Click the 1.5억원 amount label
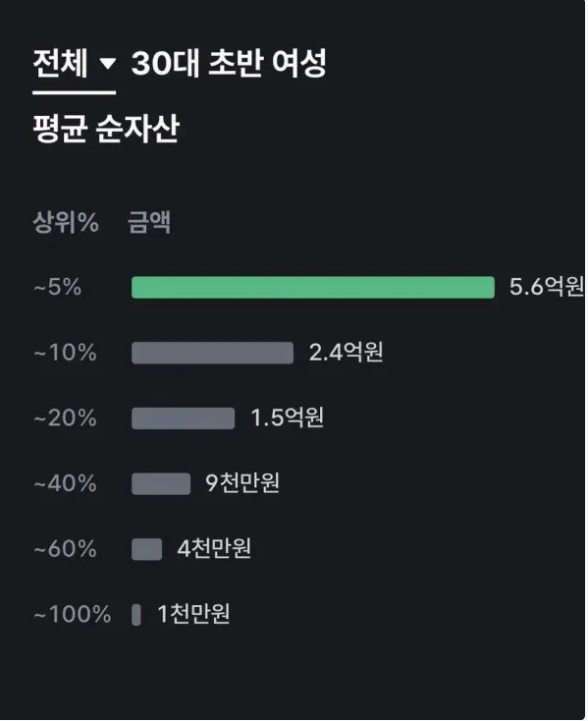588x721 pixels. coord(287,417)
